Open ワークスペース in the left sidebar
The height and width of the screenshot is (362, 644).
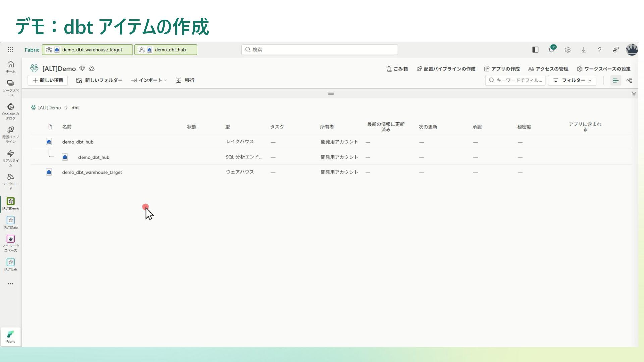click(11, 88)
